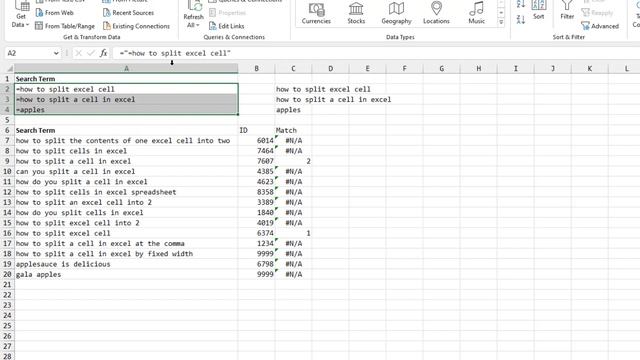The width and height of the screenshot is (640, 360).
Task: Select row 21 header
Action: point(7,284)
